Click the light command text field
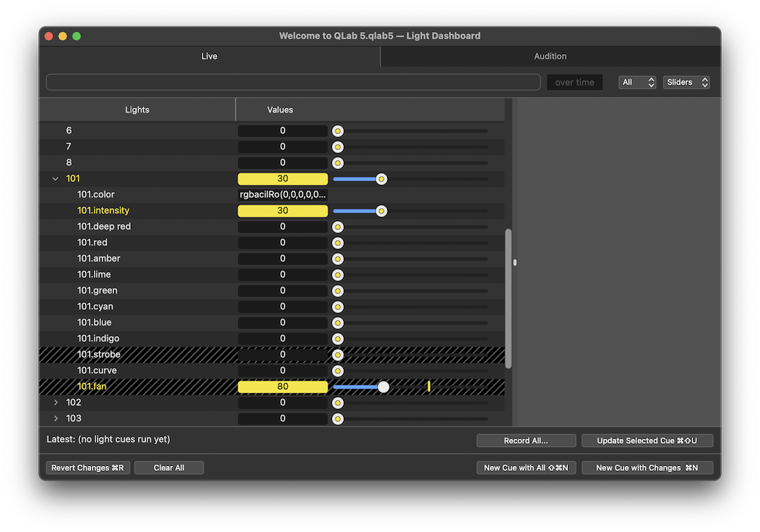 293,82
